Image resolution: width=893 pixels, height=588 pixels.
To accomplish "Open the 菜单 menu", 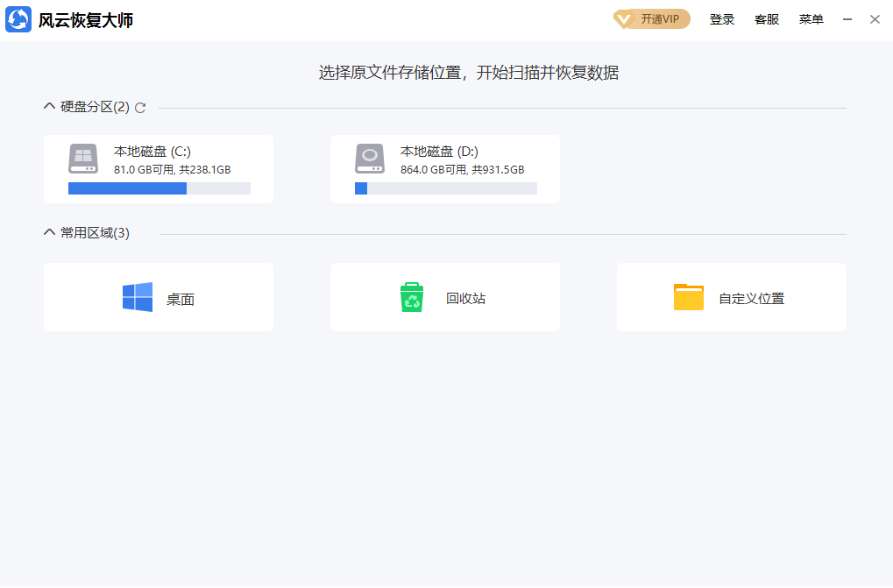I will pos(811,19).
